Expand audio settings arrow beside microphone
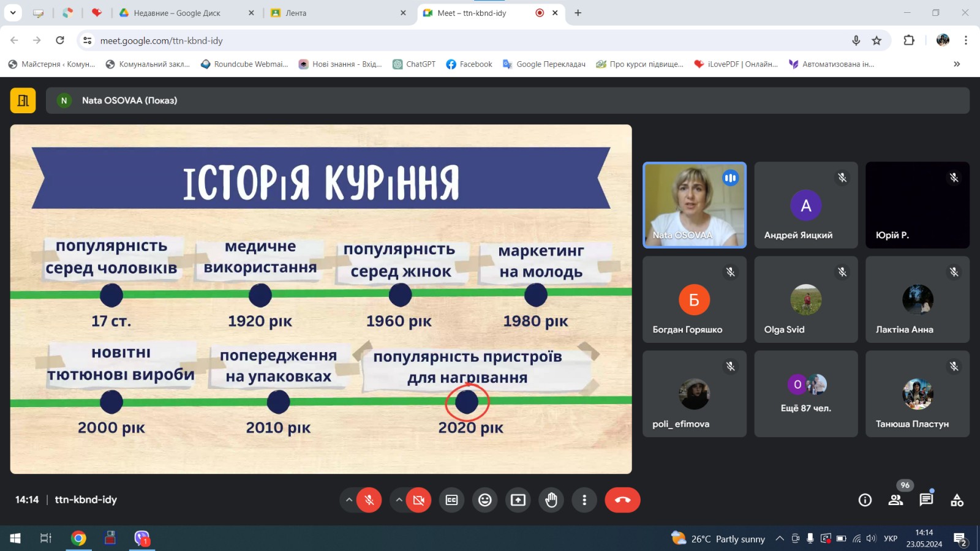 (x=349, y=500)
